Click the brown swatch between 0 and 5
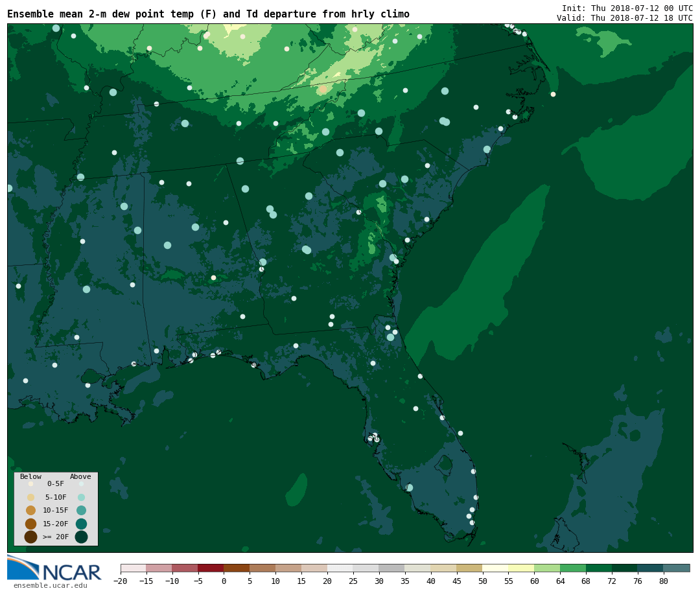The image size is (700, 593). (x=237, y=568)
